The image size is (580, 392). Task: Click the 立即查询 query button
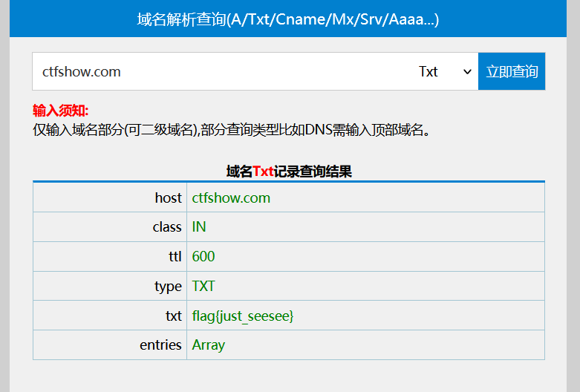512,71
